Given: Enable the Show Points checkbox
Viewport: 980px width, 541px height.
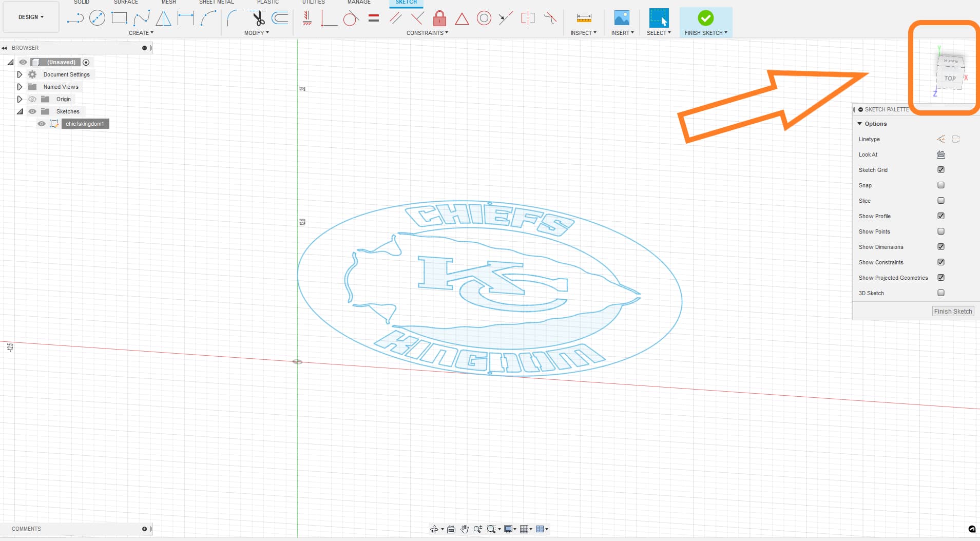Looking at the screenshot, I should [941, 231].
